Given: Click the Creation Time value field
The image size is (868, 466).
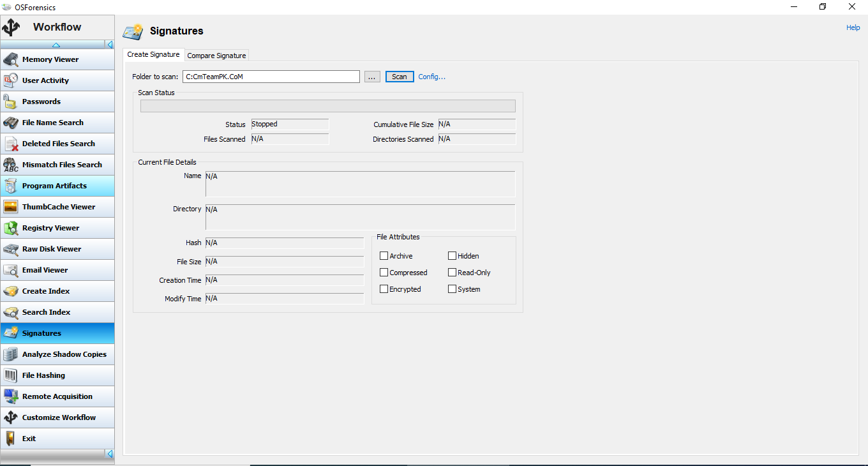Looking at the screenshot, I should (285, 280).
